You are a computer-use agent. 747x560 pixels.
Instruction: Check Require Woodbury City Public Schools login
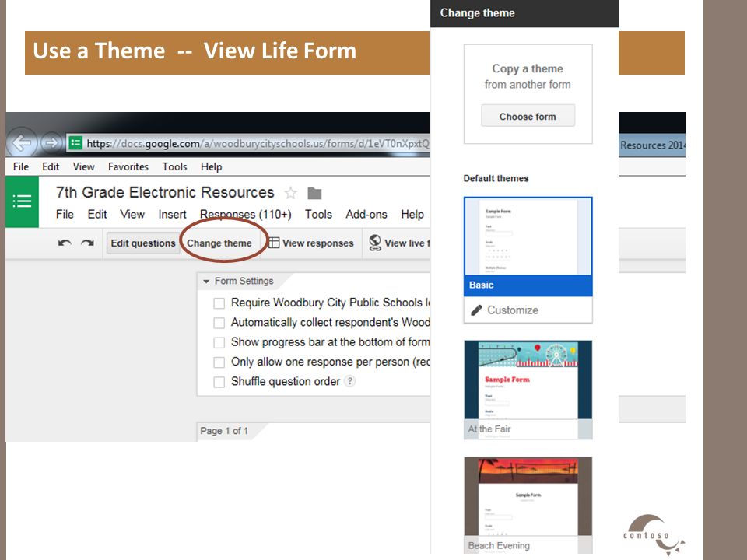(x=219, y=303)
